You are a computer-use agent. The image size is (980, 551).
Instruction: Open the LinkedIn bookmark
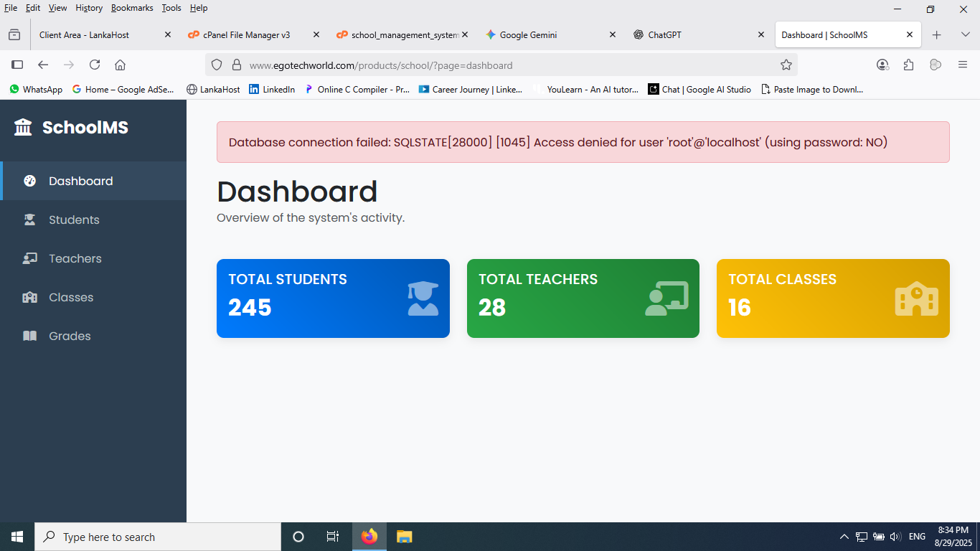[272, 89]
